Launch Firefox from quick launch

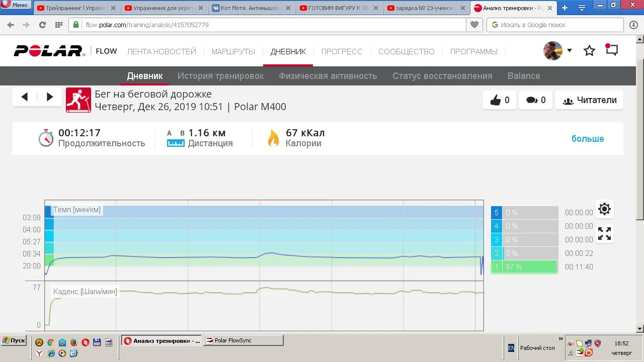pos(74,342)
